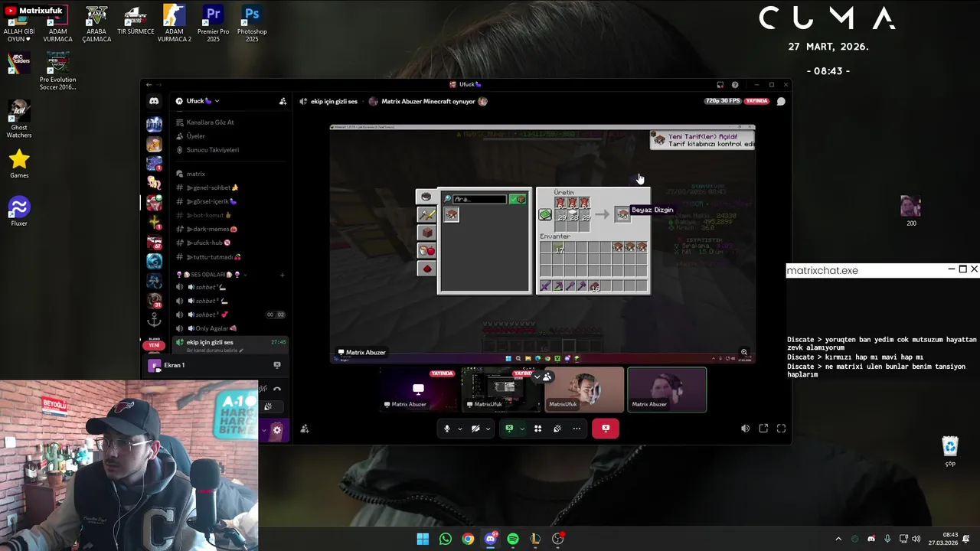980x551 pixels.
Task: Add channel plus icon in SES ODALARI category
Action: pos(282,275)
